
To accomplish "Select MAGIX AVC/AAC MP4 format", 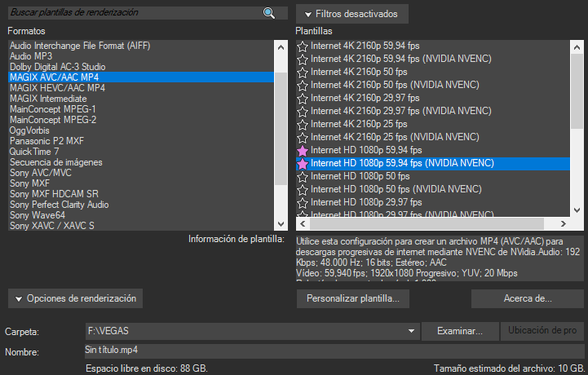I will [141, 77].
